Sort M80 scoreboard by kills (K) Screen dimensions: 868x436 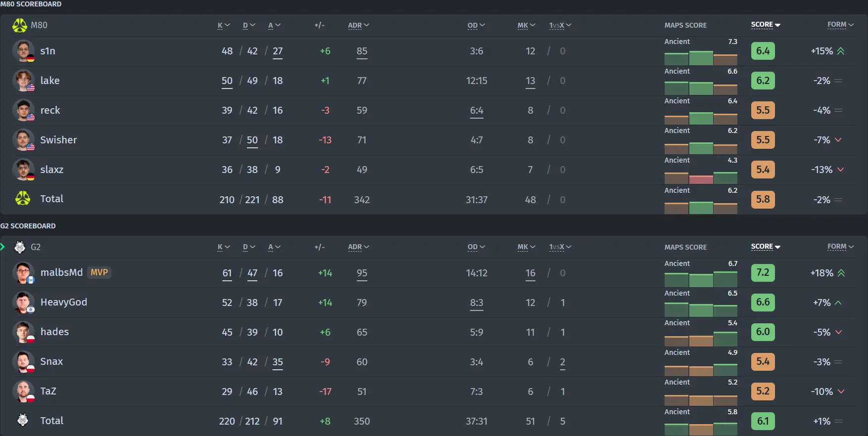pyautogui.click(x=224, y=25)
